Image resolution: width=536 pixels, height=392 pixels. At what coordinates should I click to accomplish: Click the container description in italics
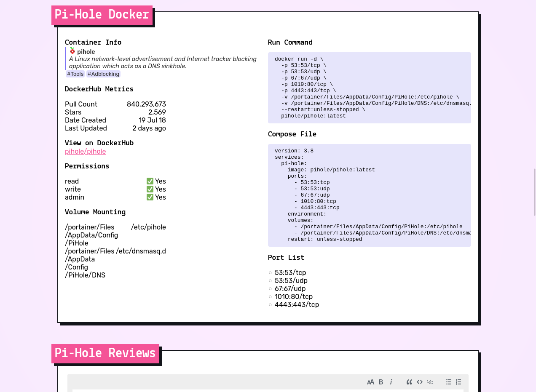pyautogui.click(x=163, y=63)
